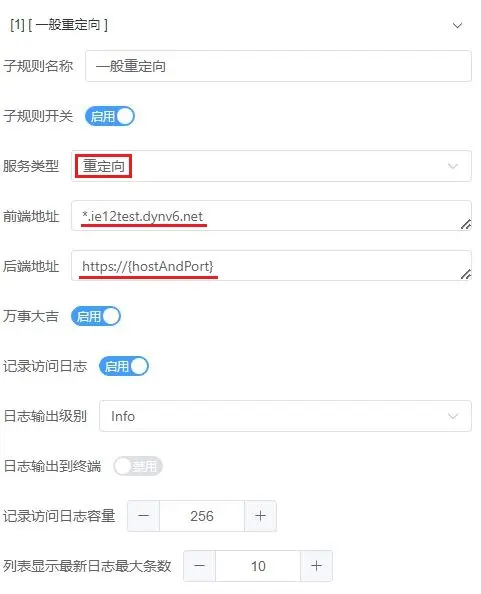
Task: Click the max log entries value 10
Action: [x=258, y=566]
